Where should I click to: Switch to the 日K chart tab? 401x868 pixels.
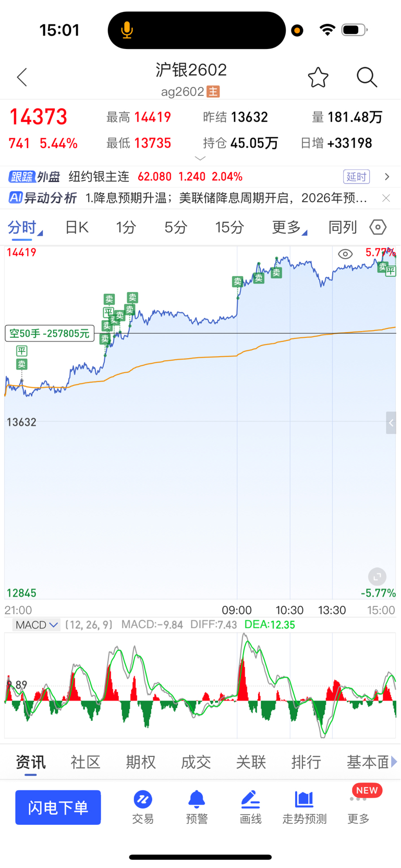point(77,227)
